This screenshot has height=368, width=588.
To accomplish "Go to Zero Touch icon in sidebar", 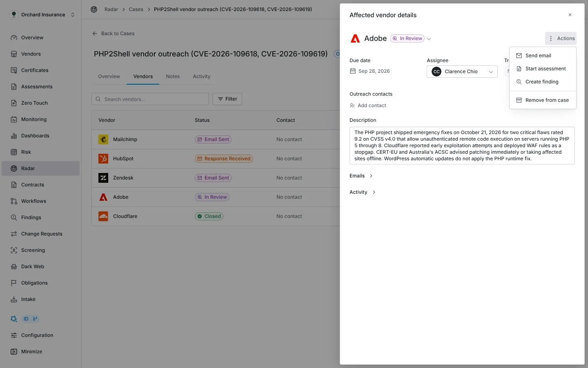I will tap(14, 103).
